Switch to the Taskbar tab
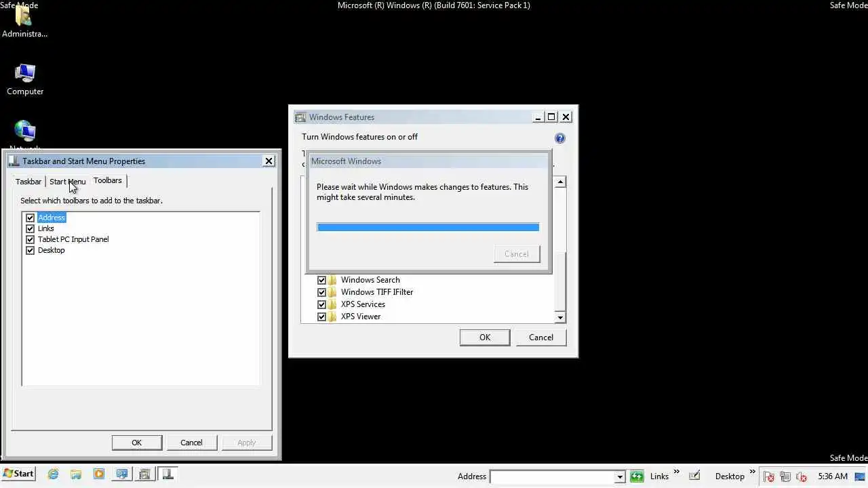 point(28,182)
